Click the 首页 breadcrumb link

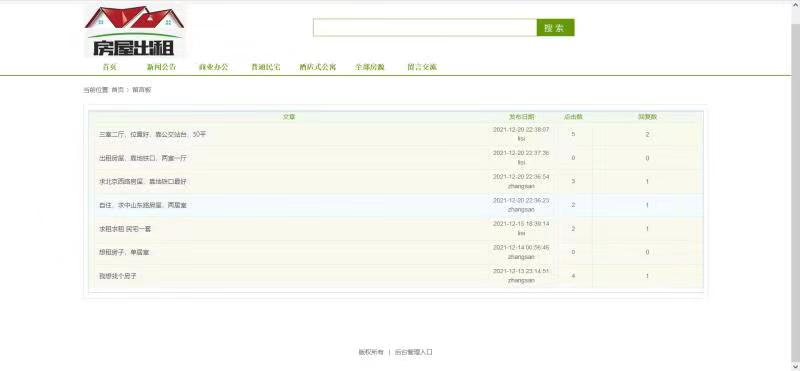[117, 90]
